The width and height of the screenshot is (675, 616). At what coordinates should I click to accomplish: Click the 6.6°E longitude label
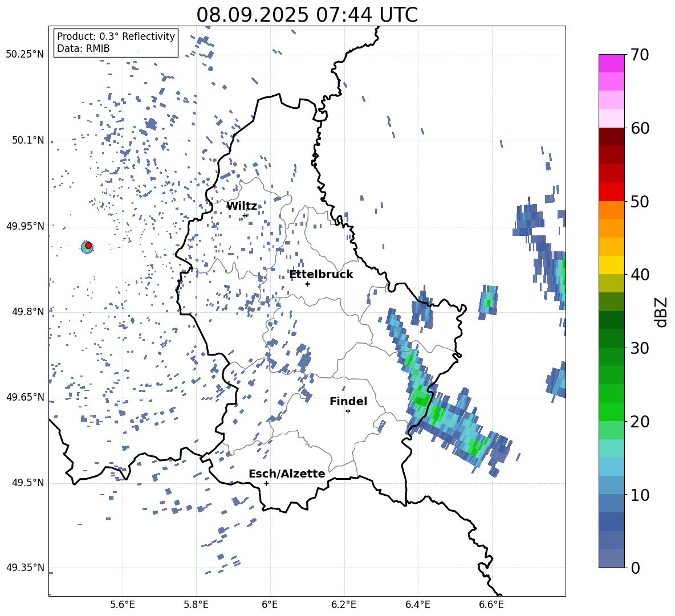(491, 605)
